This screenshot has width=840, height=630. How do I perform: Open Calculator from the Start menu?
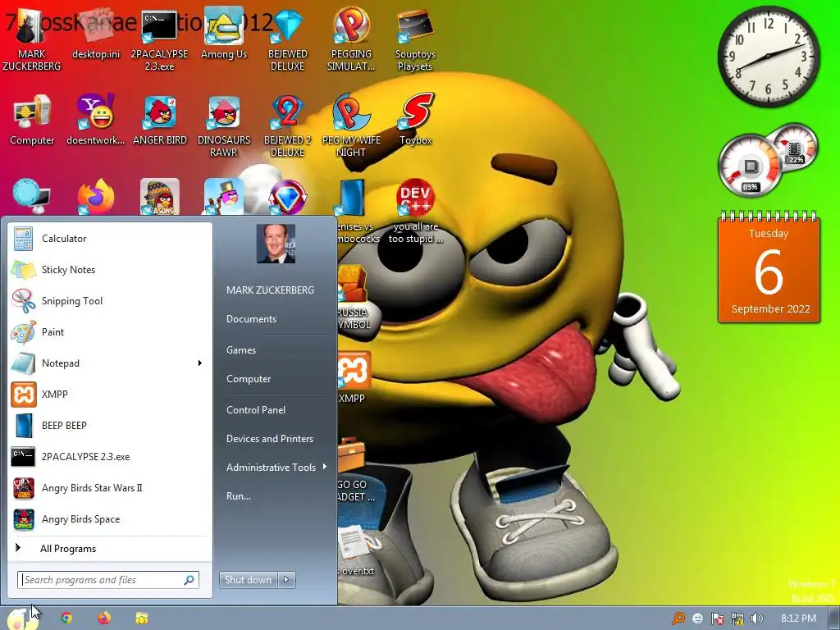[110, 239]
